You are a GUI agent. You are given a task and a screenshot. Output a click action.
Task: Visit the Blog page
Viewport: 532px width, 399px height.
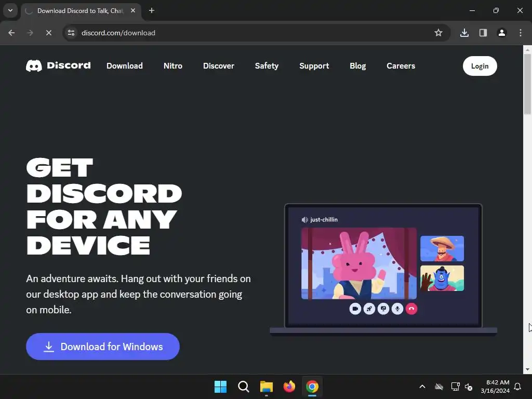pos(357,66)
